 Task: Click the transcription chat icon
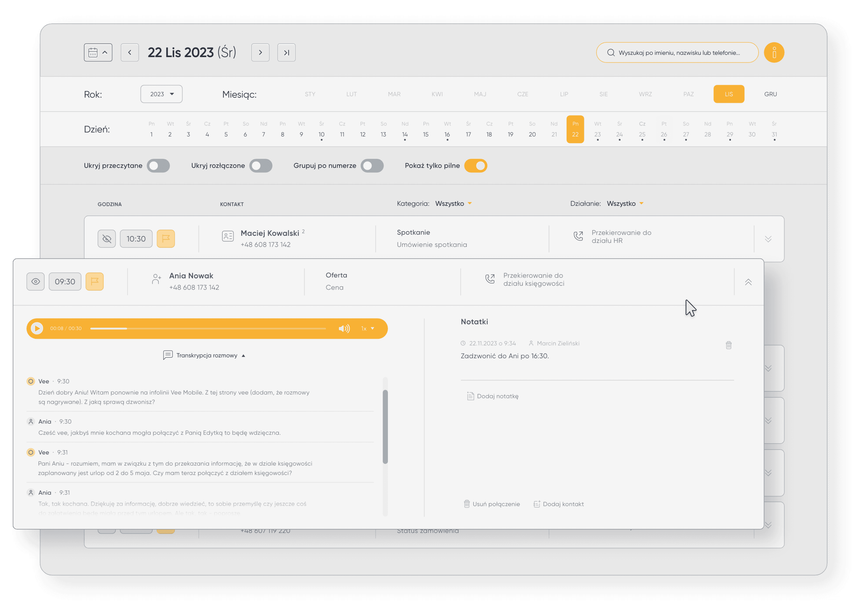pyautogui.click(x=168, y=355)
